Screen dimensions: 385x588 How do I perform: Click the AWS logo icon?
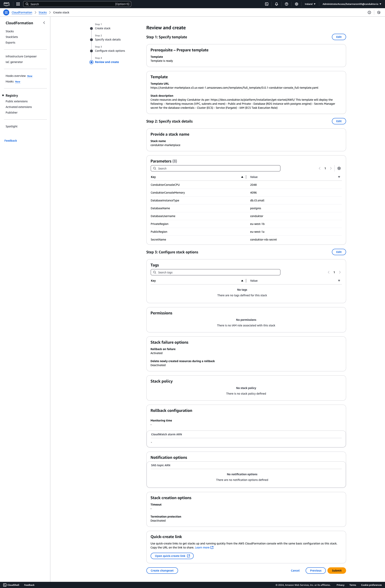[x=6, y=4]
